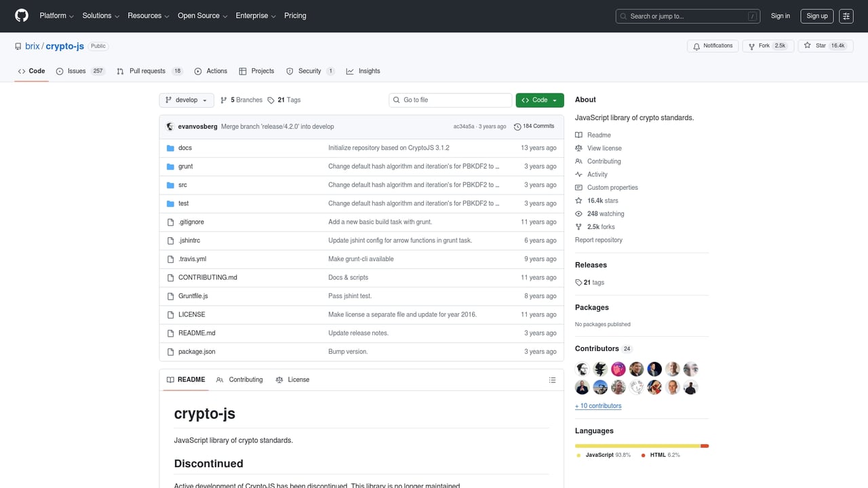Click the Activity pulse icon

pos(580,174)
